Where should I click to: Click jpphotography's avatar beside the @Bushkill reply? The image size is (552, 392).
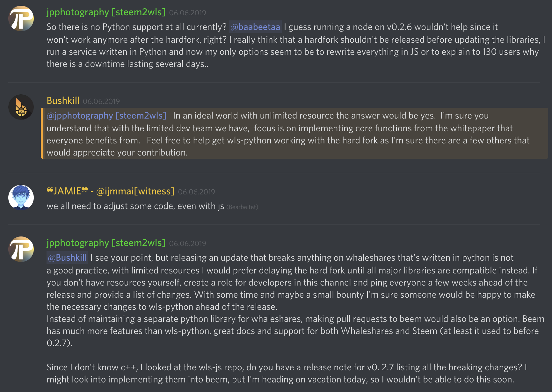(x=21, y=249)
